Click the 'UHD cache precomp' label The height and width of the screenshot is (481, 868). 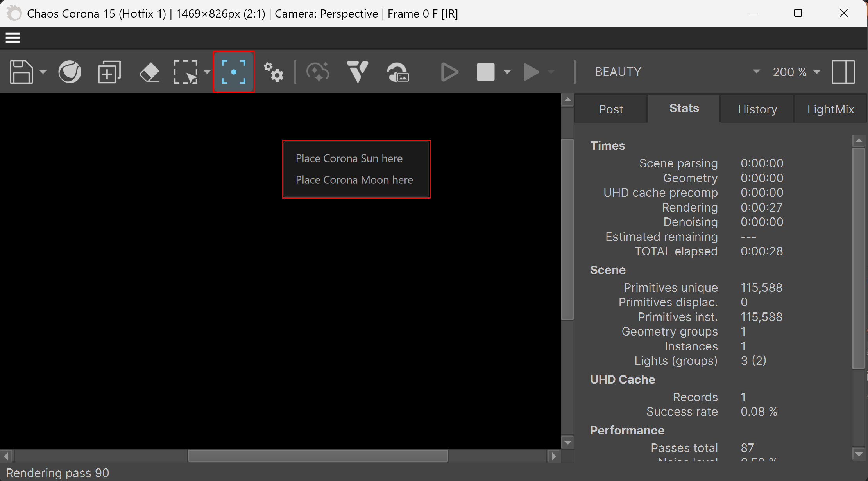pos(660,192)
